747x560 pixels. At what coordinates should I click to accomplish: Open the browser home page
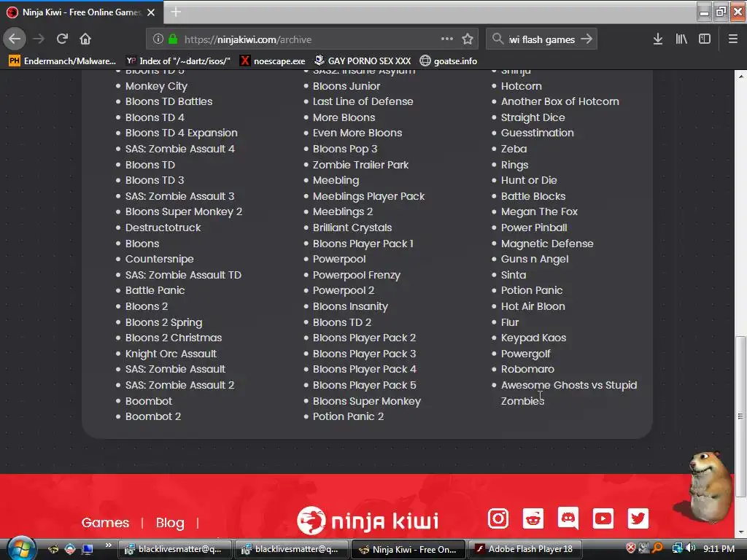[85, 39]
